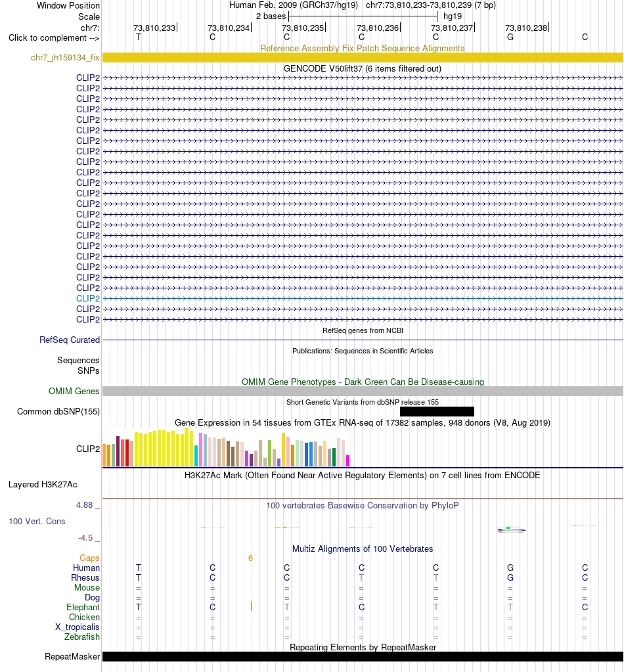This screenshot has width=624, height=672.
Task: Click base T in the ruler sequence
Action: tap(139, 37)
